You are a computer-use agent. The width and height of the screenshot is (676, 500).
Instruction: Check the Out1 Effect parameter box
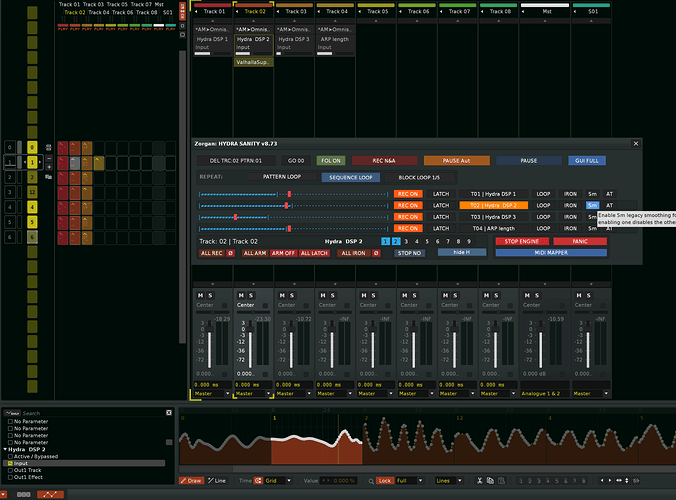point(10,477)
